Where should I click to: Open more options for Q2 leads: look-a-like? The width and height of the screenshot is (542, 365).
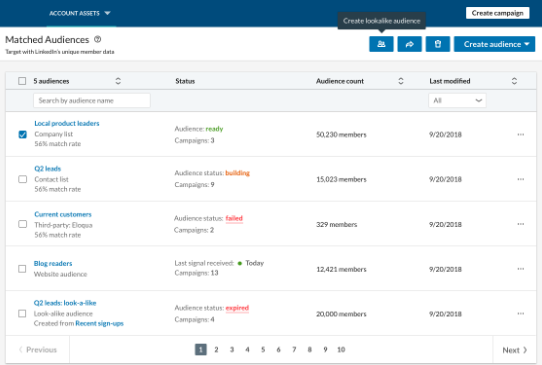(x=521, y=313)
